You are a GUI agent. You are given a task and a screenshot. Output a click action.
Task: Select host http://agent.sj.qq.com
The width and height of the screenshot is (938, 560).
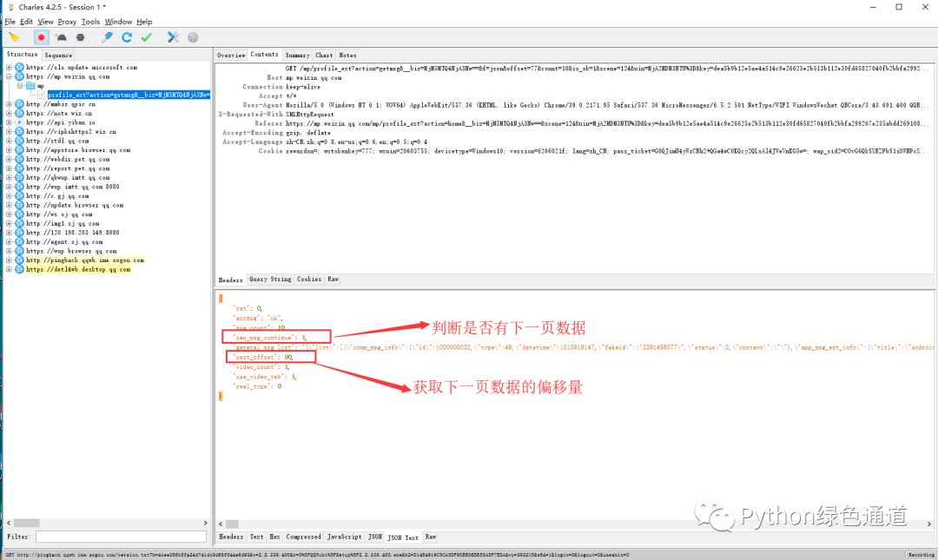pos(64,241)
